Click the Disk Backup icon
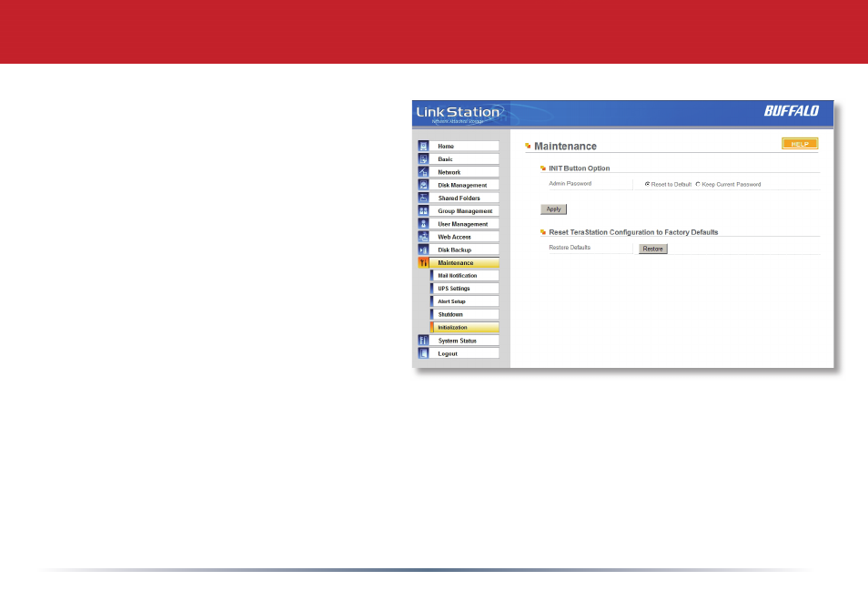The height and width of the screenshot is (601, 868). 423,250
